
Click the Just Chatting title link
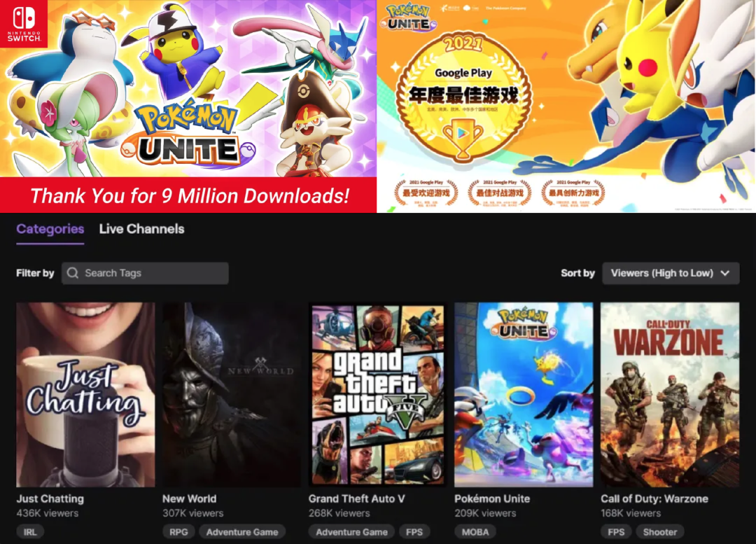coord(50,498)
